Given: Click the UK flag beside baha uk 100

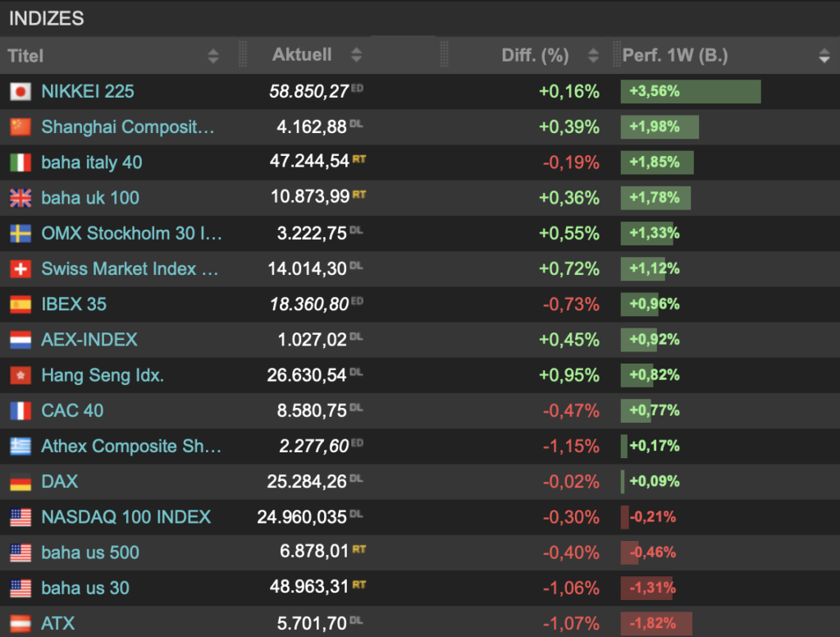Looking at the screenshot, I should [21, 198].
